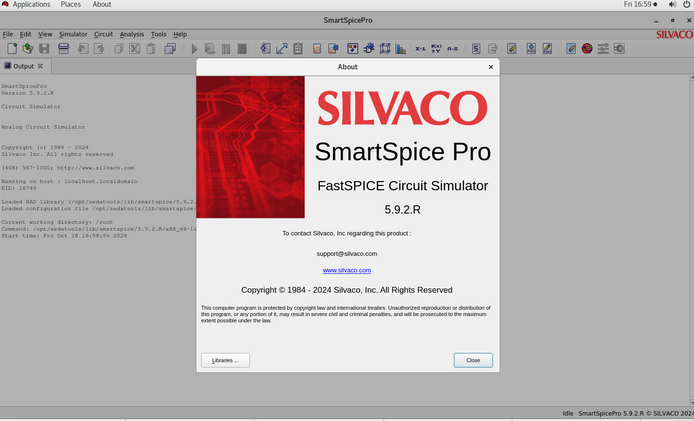Click the scissors cut icon

(x=135, y=49)
